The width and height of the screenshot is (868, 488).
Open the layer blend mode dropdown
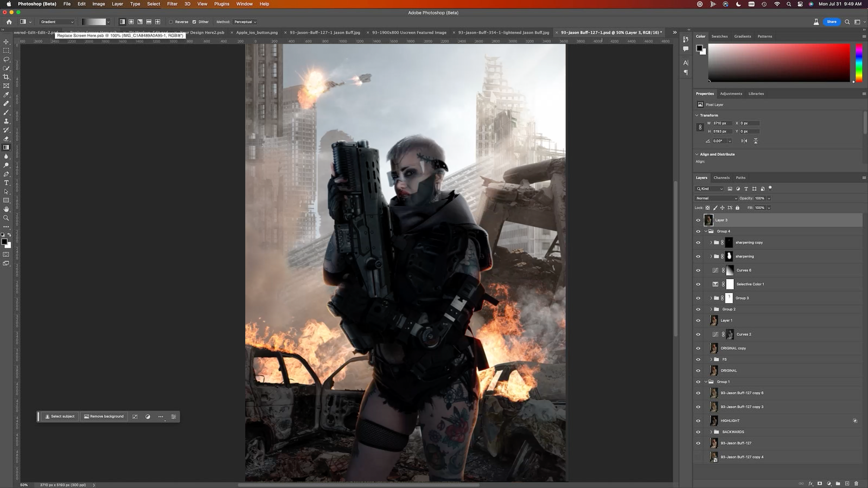click(x=717, y=198)
